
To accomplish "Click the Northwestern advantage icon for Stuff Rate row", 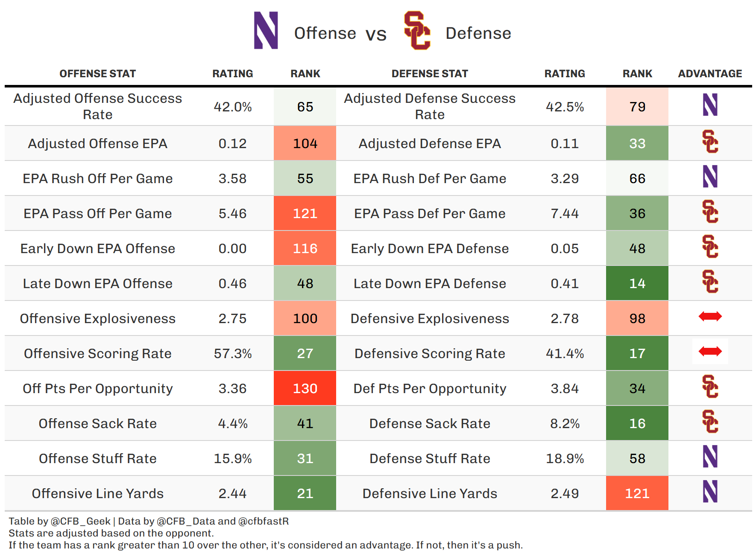I will pyautogui.click(x=710, y=457).
